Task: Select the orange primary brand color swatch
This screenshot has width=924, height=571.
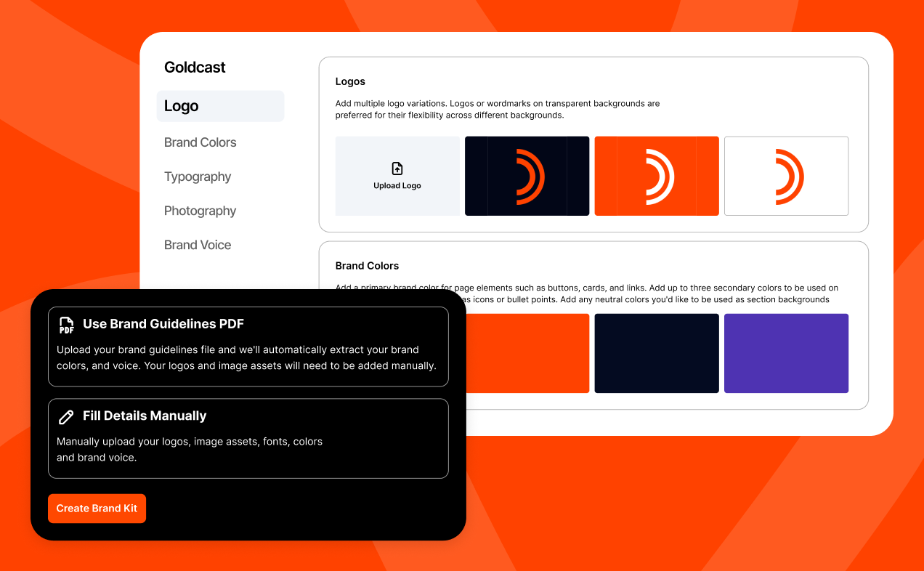Action: 527,353
